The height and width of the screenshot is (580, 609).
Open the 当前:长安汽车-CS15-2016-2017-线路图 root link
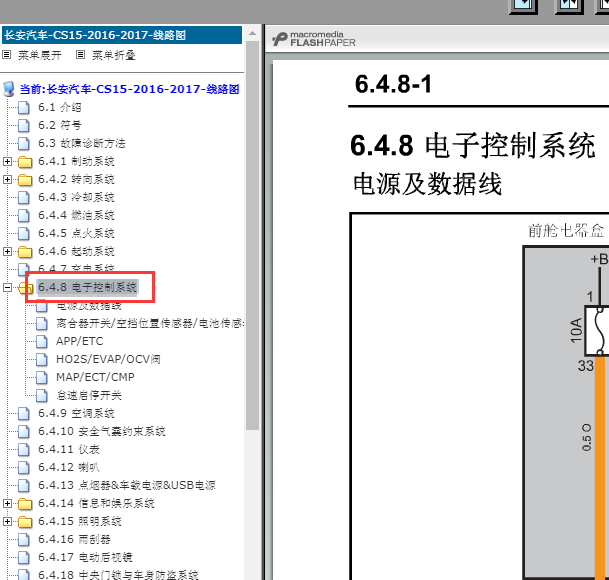[x=129, y=89]
